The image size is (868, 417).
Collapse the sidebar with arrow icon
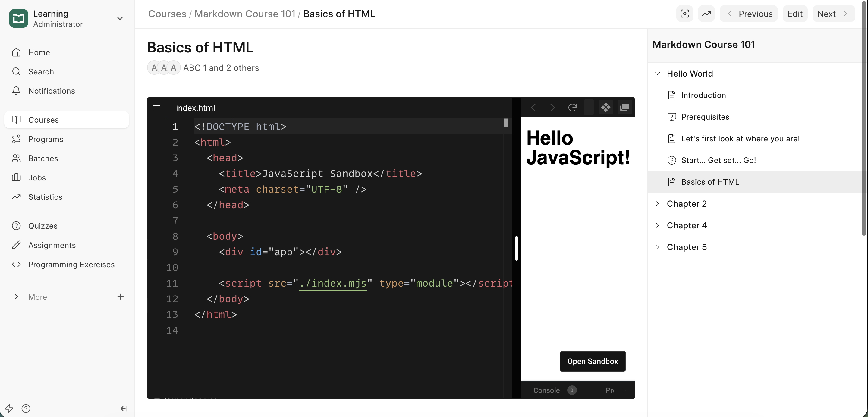click(x=124, y=409)
